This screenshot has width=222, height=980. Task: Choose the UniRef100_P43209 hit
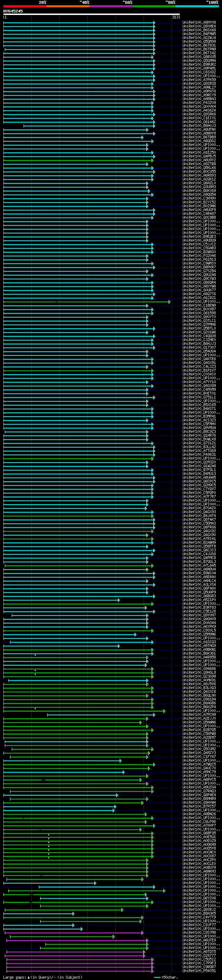pyautogui.click(x=199, y=103)
